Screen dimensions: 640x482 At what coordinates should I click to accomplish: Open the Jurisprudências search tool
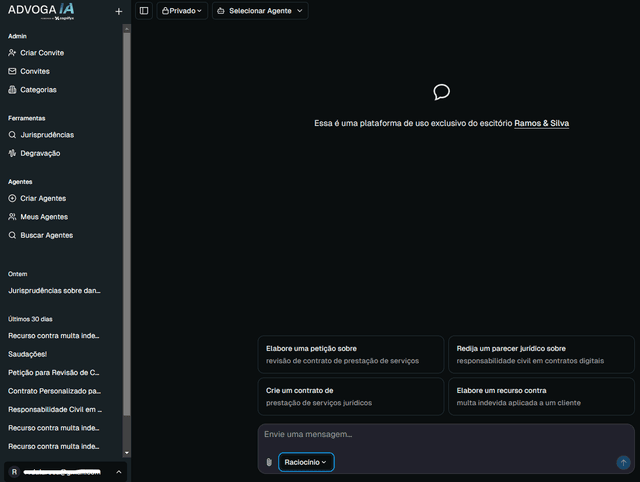[46, 134]
